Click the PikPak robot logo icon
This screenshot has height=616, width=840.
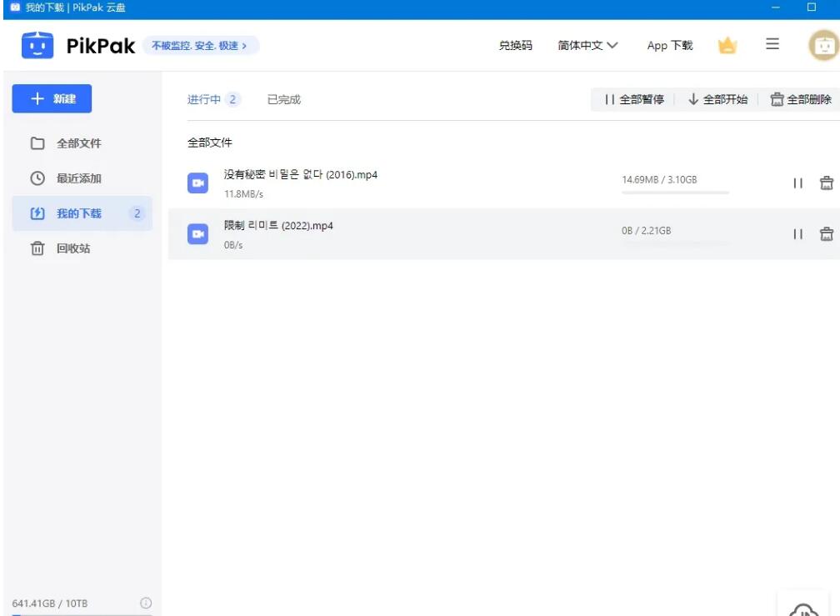(37, 46)
